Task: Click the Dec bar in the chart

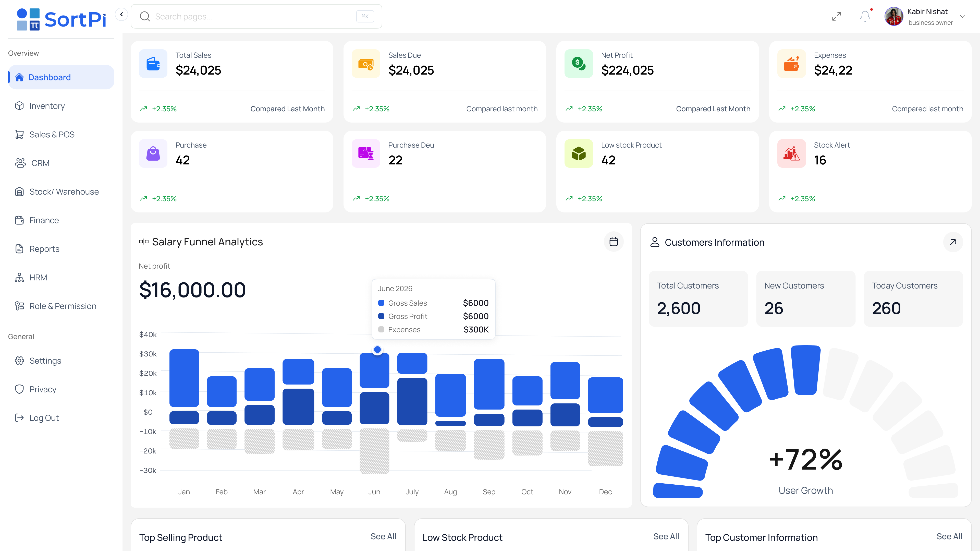Action: (x=605, y=422)
